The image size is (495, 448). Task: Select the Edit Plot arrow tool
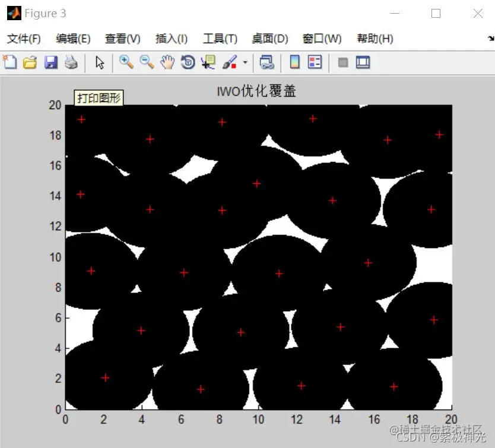(100, 62)
